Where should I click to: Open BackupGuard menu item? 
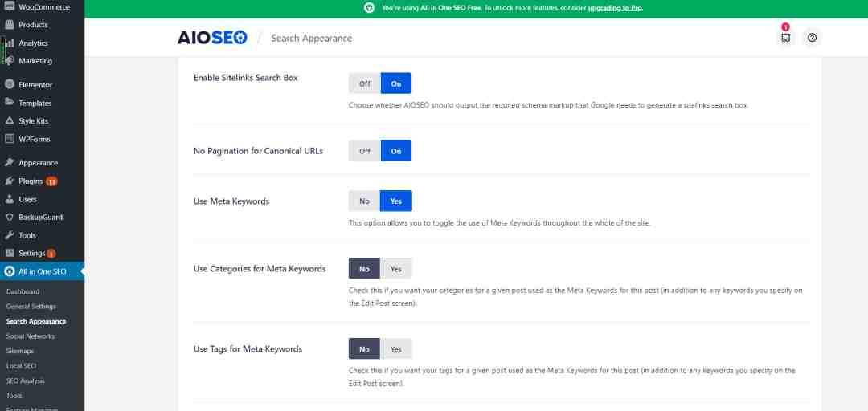(42, 218)
